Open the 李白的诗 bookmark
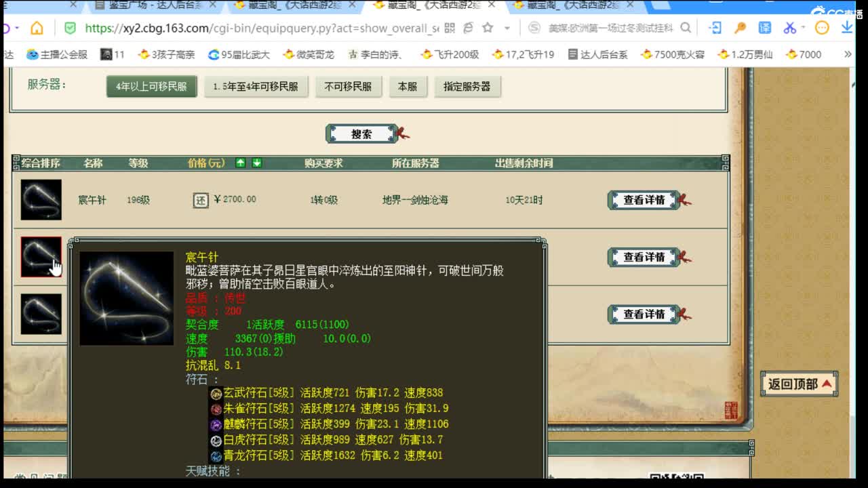Screen dimensions: 868x488 (375, 54)
